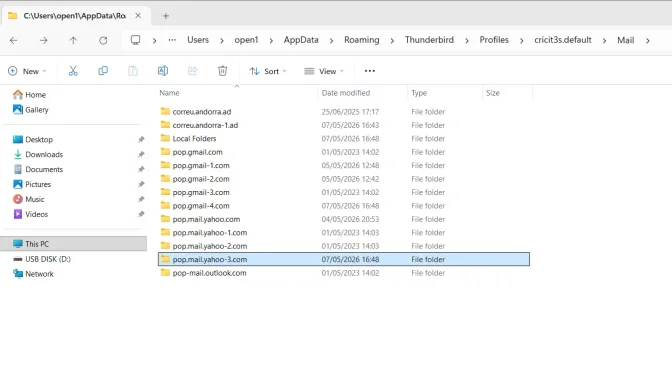The image size is (672, 384).
Task: Expand chevron after Users breadcrumb
Action: coord(222,41)
